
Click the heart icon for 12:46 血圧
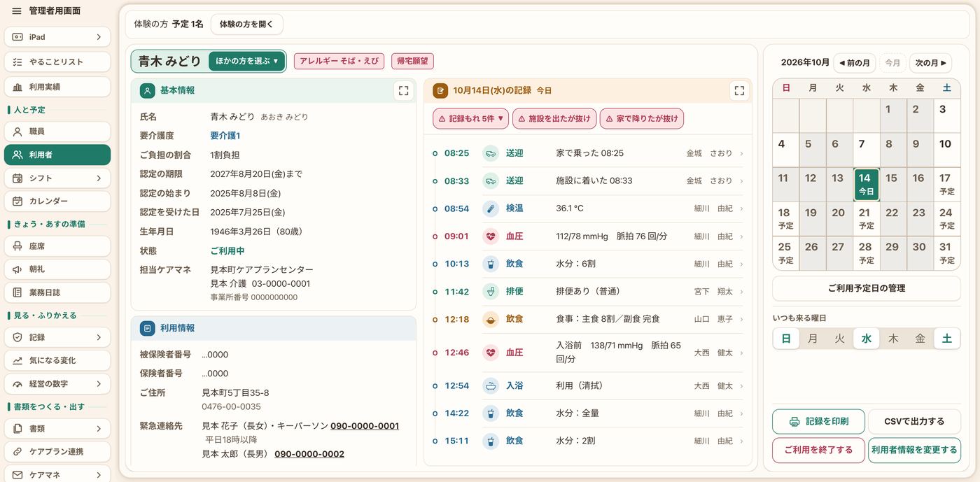(490, 352)
